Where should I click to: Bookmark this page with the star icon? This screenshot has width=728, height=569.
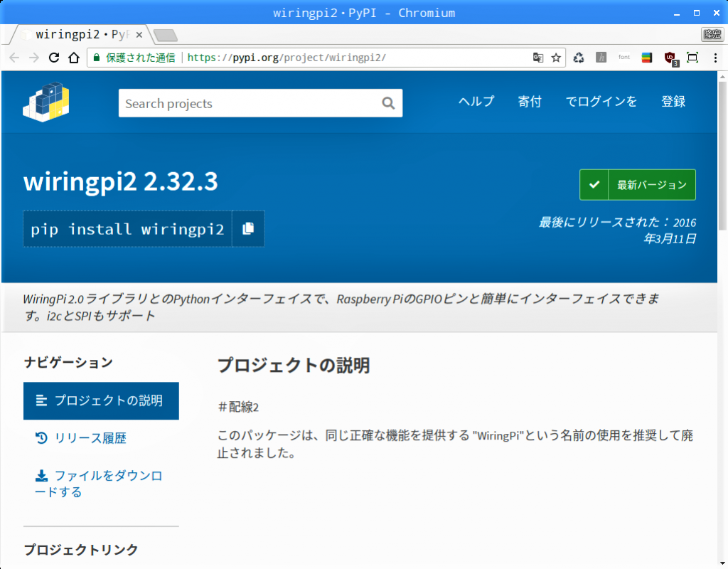click(556, 58)
